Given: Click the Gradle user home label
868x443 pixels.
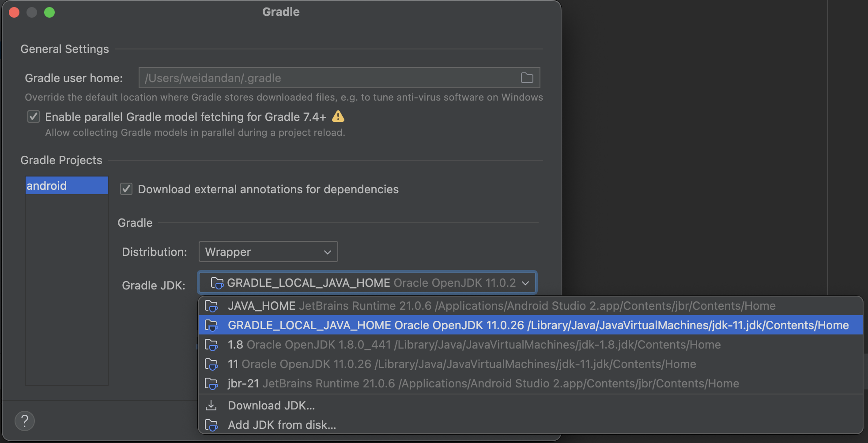Looking at the screenshot, I should click(74, 78).
